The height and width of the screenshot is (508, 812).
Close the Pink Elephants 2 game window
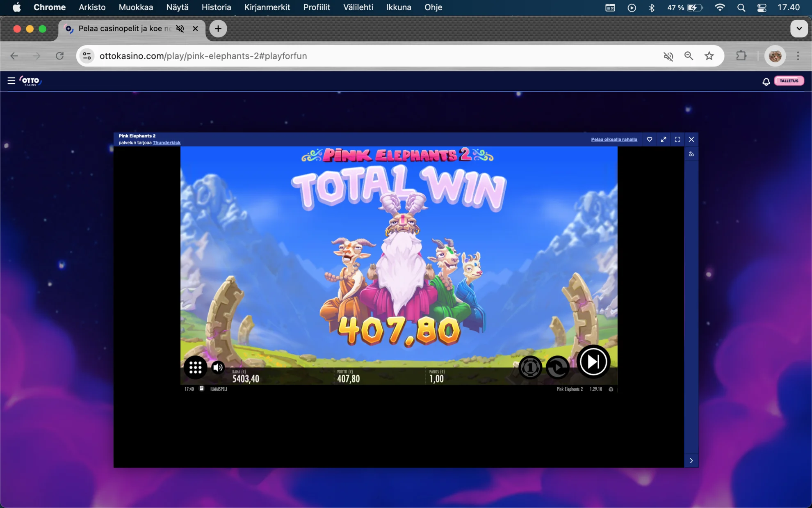691,140
